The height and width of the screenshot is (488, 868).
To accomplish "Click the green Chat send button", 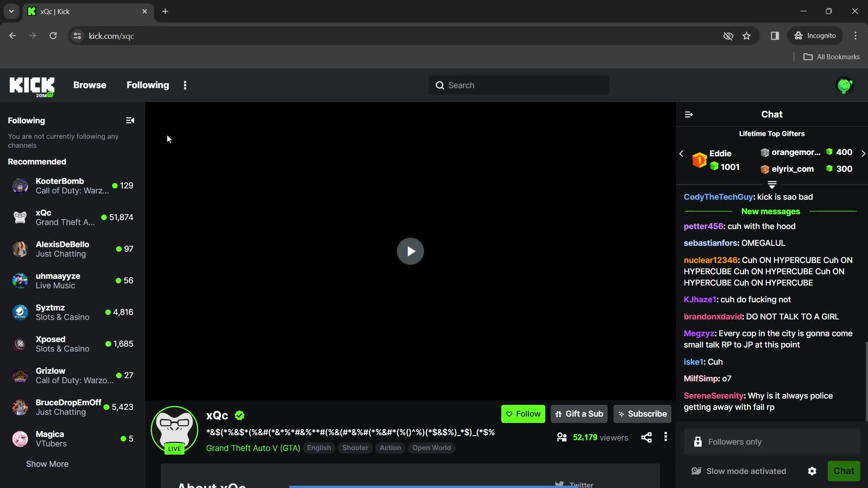I will point(844,471).
